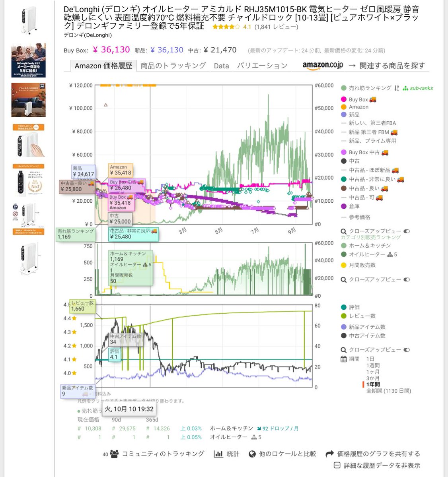Open the Data tab

[x=221, y=66]
